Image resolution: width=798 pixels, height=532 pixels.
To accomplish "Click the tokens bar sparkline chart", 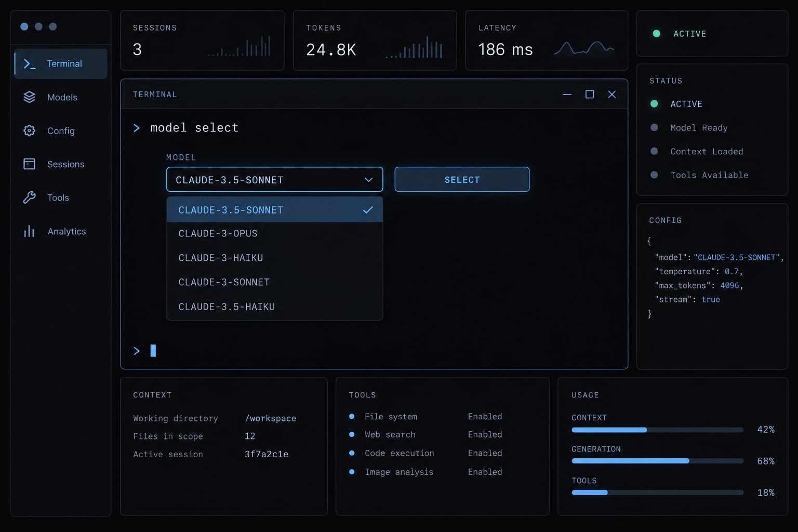I will click(x=414, y=47).
